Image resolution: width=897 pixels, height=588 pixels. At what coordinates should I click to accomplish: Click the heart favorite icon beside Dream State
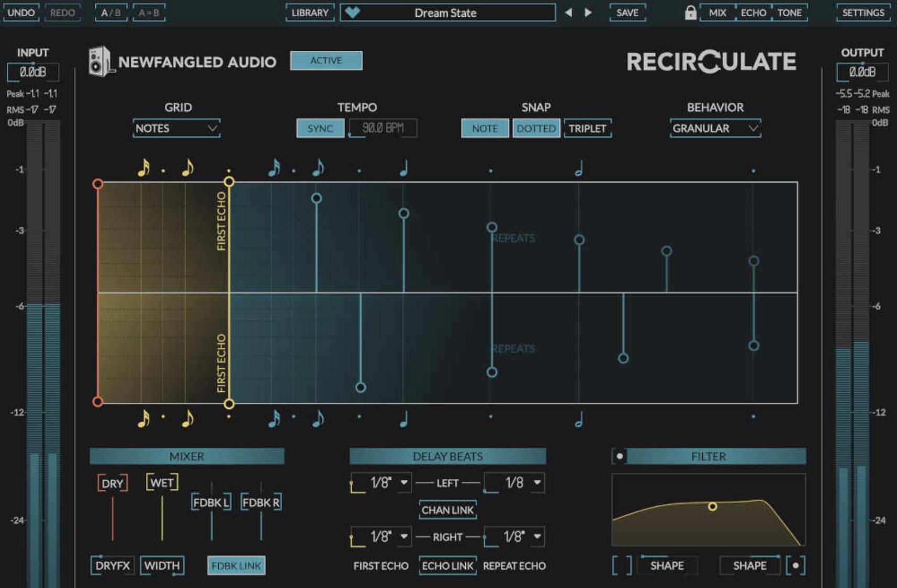(353, 13)
